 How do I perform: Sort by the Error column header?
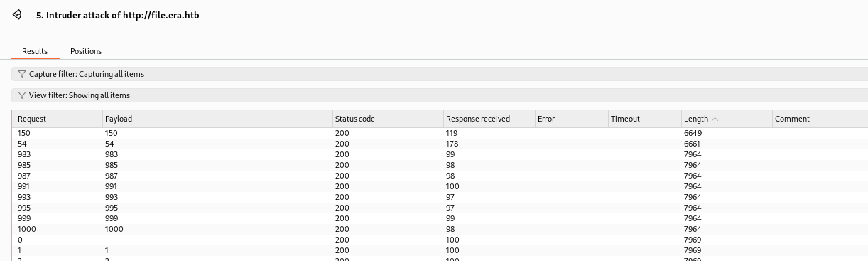pos(571,119)
